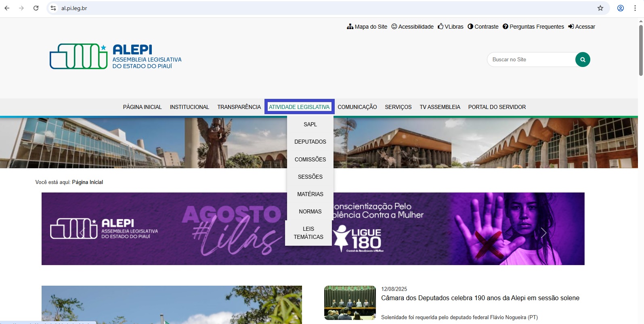Click the ALEPI logo in header
644x324 pixels.
(115, 56)
